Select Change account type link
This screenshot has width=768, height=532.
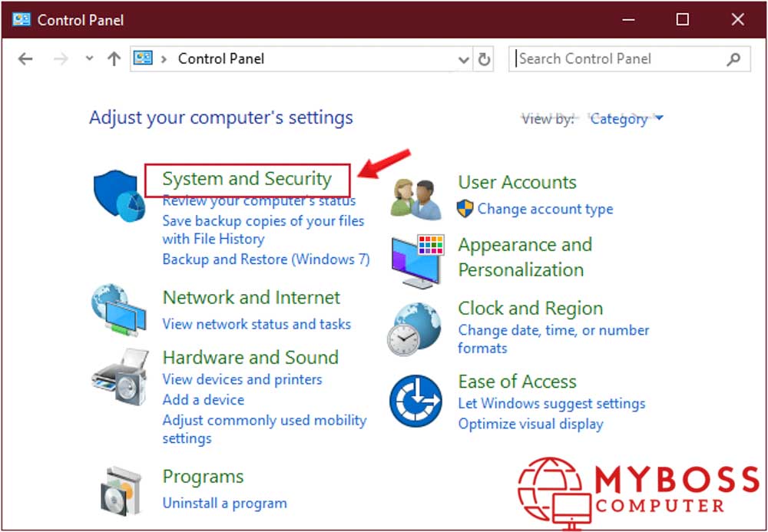pyautogui.click(x=545, y=209)
